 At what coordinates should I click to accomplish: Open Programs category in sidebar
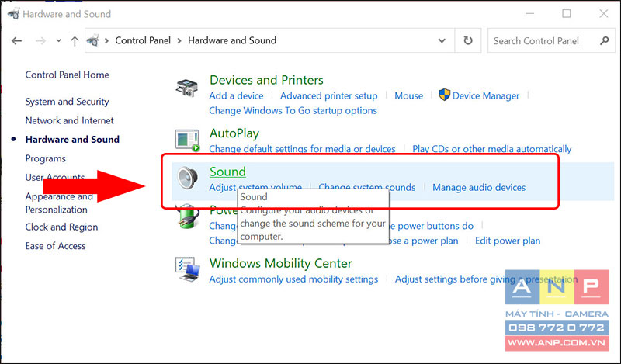tap(46, 158)
